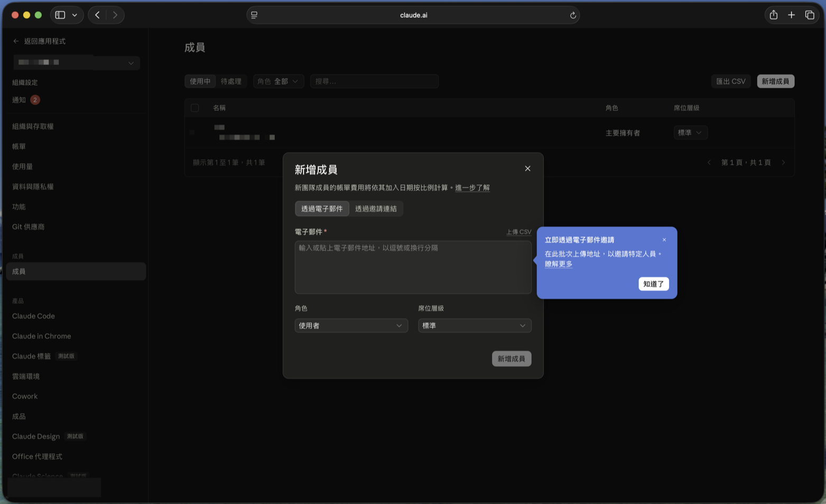
Task: Open 帳單 in the sidebar
Action: (19, 146)
